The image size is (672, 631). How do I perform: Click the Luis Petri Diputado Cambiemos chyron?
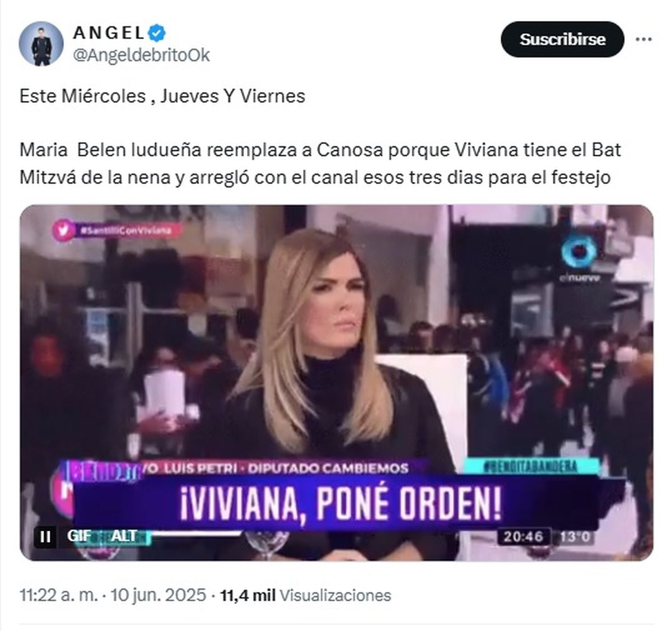277,468
